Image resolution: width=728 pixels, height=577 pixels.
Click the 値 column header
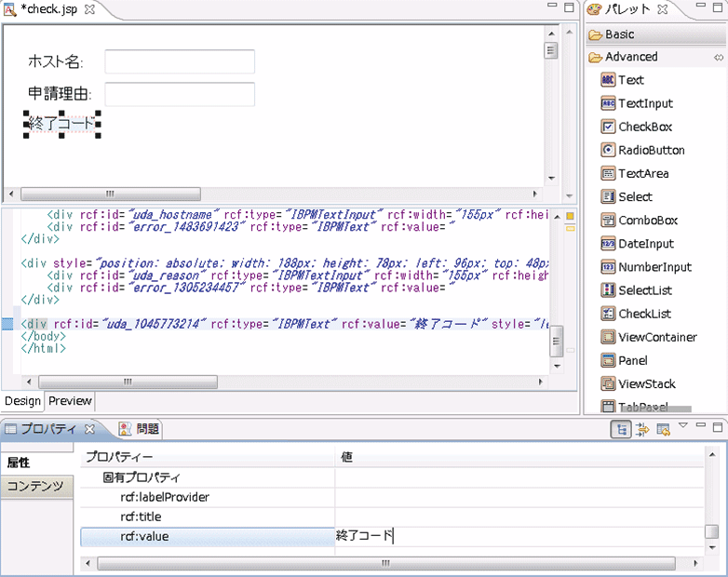click(x=519, y=457)
